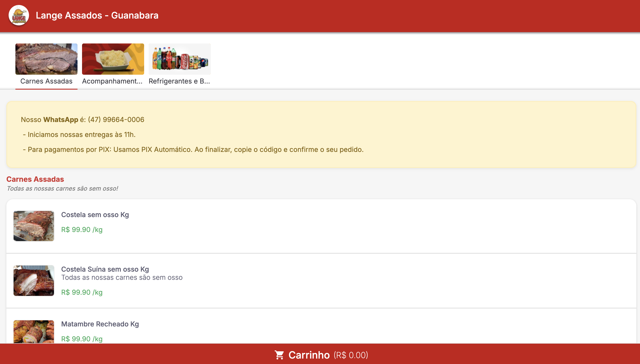Click the cart total R$ 0.00
Viewport: 640px width, 364px height.
pos(351,355)
